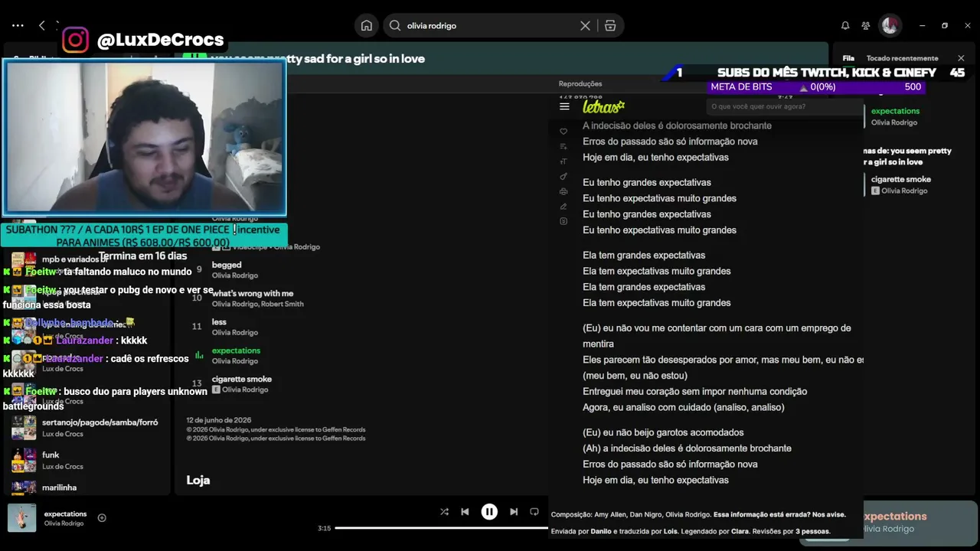The width and height of the screenshot is (980, 551).
Task: Open 'expectations' title in now-playing bar
Action: point(65,514)
